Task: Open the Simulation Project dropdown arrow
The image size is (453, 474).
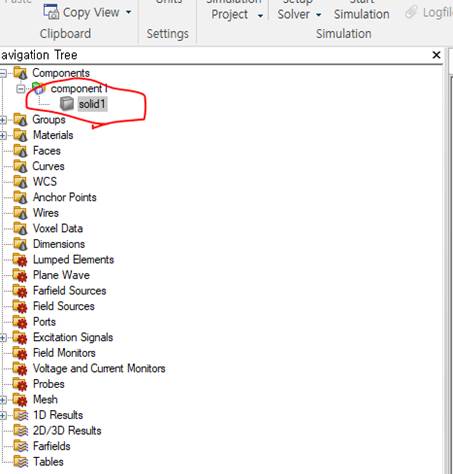Action: point(260,15)
